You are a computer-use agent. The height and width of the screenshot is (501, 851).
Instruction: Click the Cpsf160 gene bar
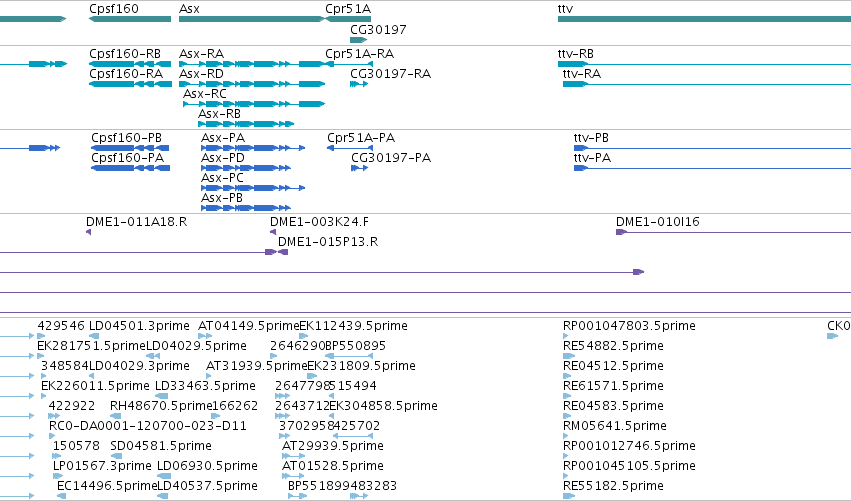130,19
